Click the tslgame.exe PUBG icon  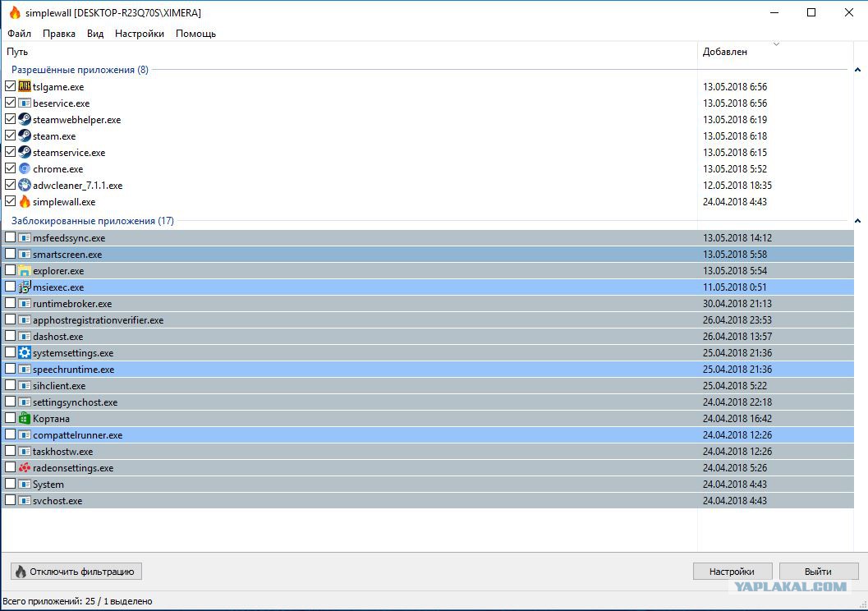25,86
